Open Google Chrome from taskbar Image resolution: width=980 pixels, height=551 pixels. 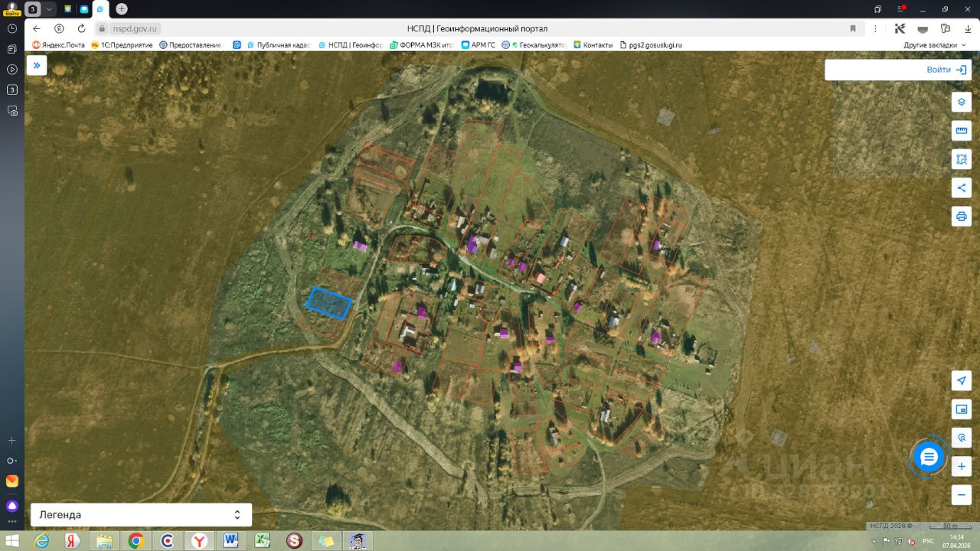click(x=136, y=541)
